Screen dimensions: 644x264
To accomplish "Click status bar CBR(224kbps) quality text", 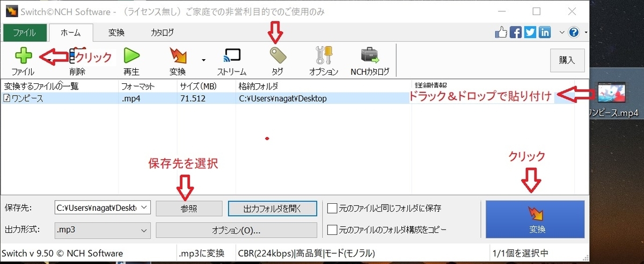I will [305, 253].
